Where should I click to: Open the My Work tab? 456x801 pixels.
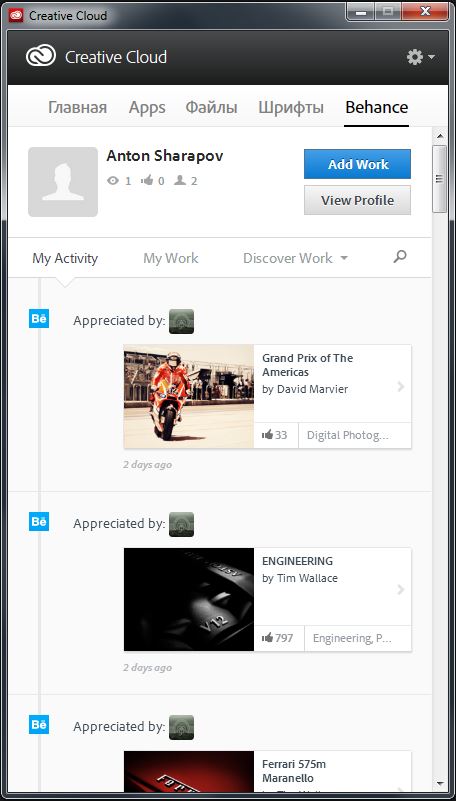tap(171, 258)
